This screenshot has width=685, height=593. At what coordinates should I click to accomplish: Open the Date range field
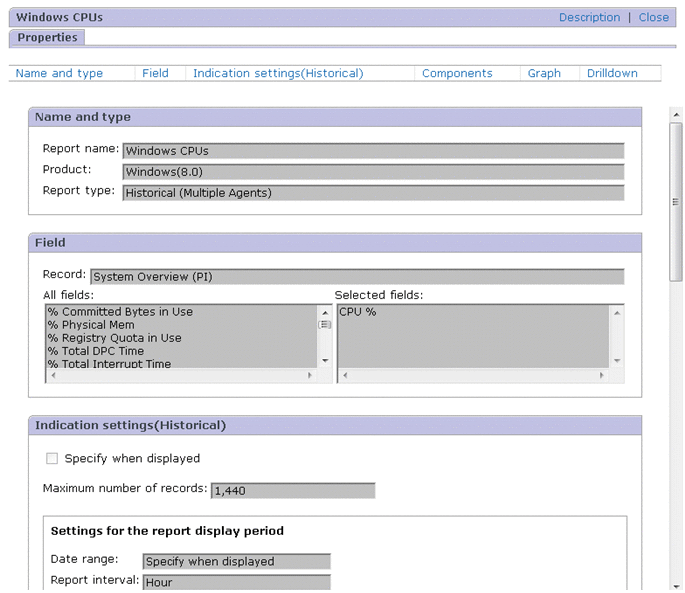coord(236,562)
